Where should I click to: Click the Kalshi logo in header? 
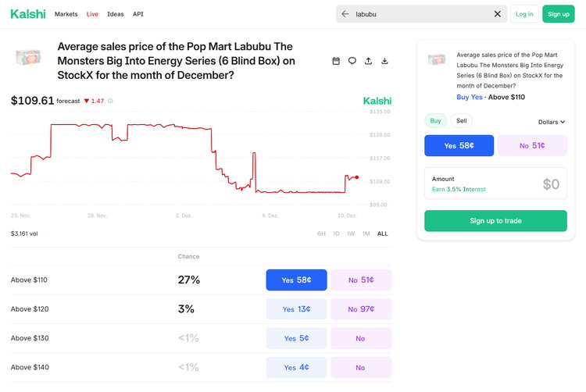click(x=28, y=14)
